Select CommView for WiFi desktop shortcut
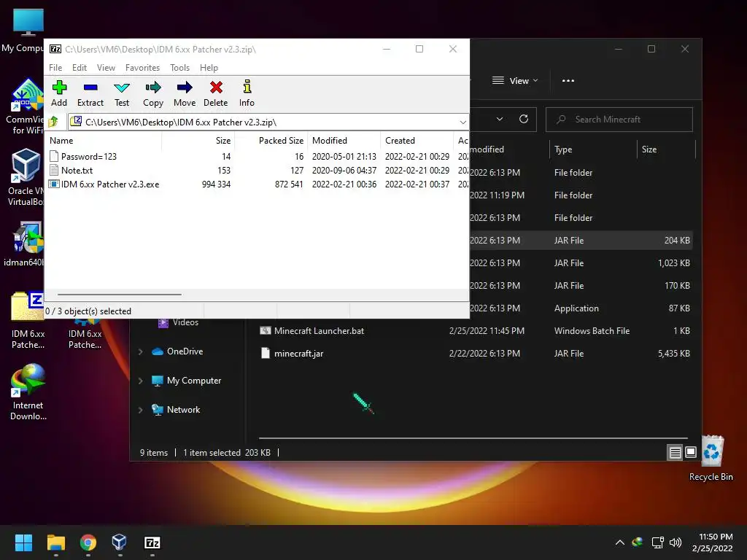The width and height of the screenshot is (747, 560). coord(27,106)
